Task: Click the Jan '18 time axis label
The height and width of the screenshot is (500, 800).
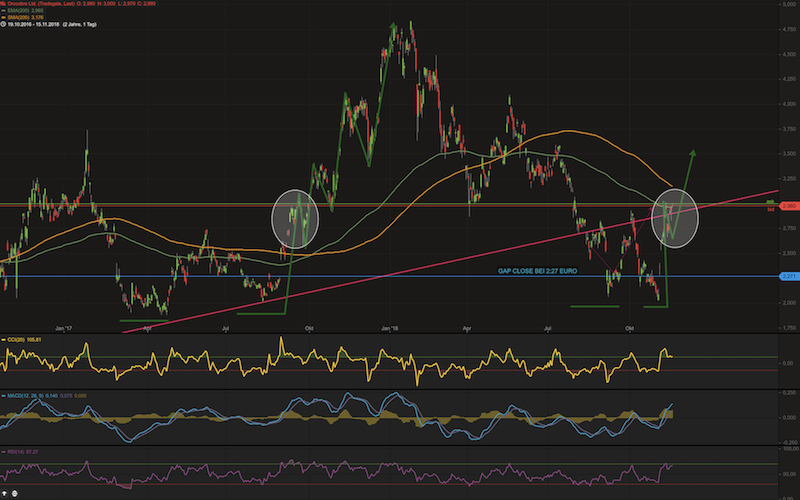Action: pyautogui.click(x=389, y=329)
